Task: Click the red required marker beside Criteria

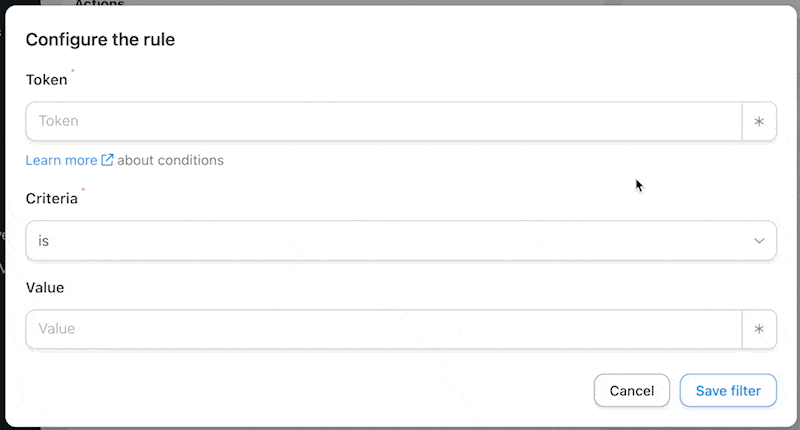Action: tap(83, 189)
